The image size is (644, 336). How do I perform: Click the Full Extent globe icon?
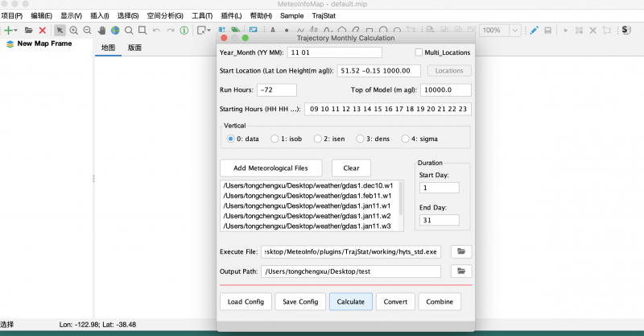point(115,31)
